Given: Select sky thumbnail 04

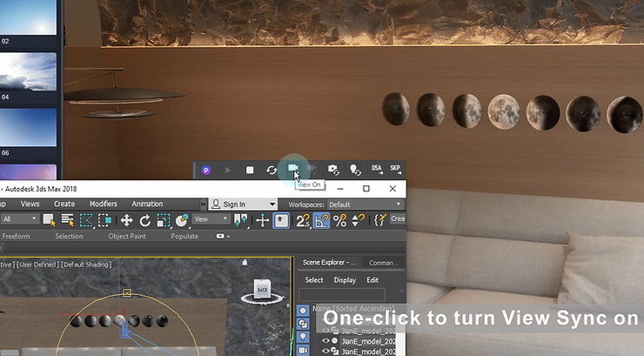Looking at the screenshot, I should point(28,71).
